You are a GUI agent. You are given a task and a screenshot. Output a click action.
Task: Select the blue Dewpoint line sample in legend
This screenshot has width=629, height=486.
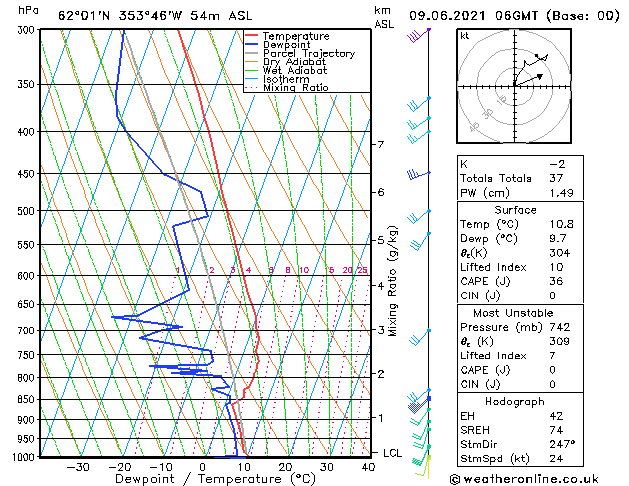251,45
